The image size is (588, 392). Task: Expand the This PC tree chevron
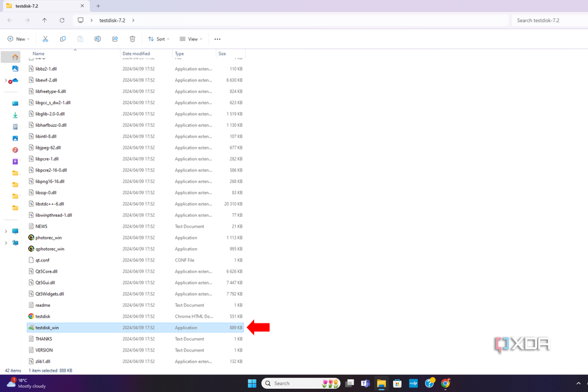pos(6,232)
